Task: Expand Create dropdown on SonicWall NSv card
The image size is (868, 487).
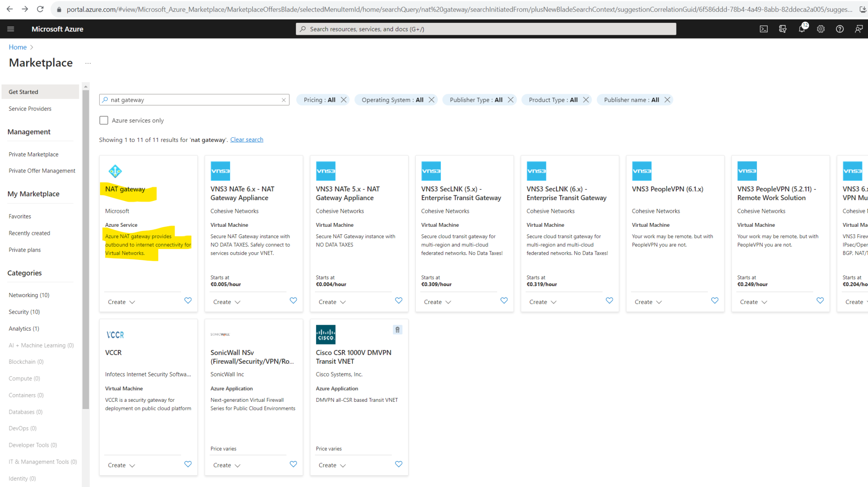Action: (x=227, y=465)
